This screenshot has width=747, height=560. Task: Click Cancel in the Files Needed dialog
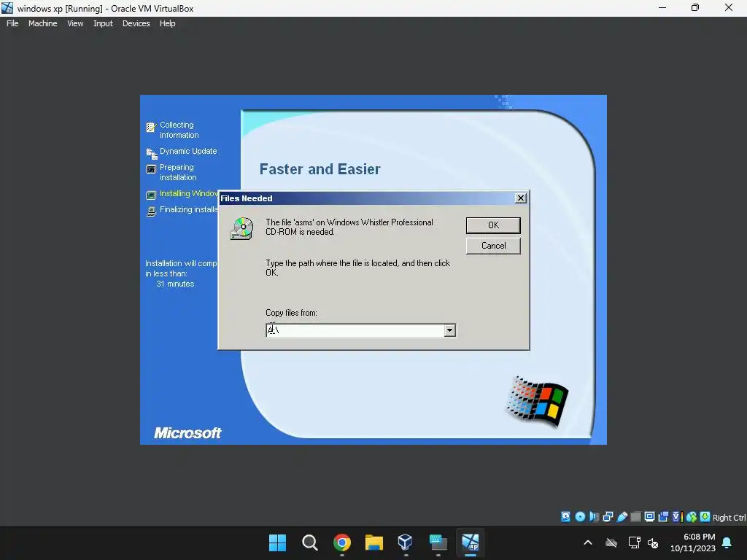pos(493,246)
